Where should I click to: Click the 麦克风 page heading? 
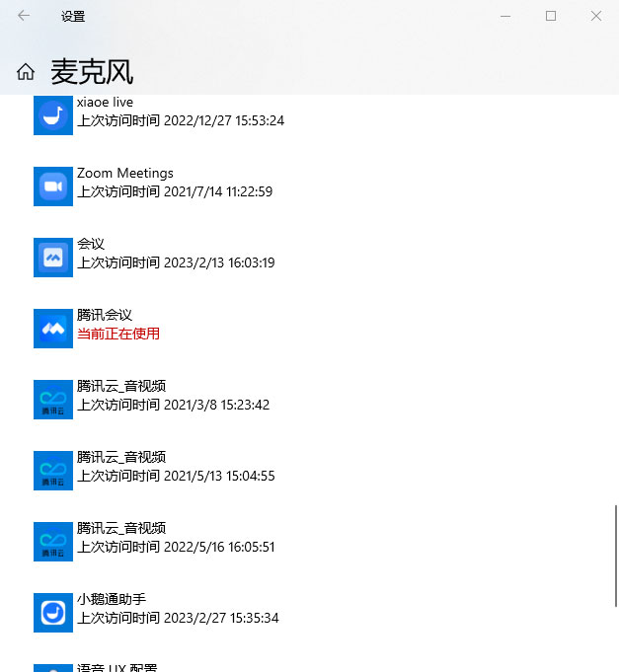click(x=92, y=72)
